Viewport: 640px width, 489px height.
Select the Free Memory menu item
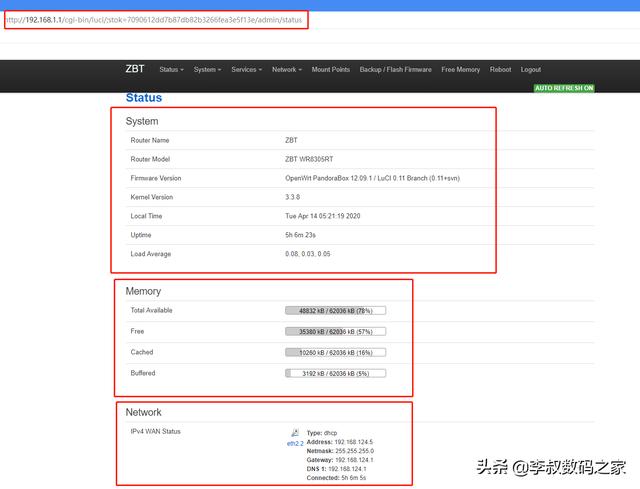click(x=460, y=69)
